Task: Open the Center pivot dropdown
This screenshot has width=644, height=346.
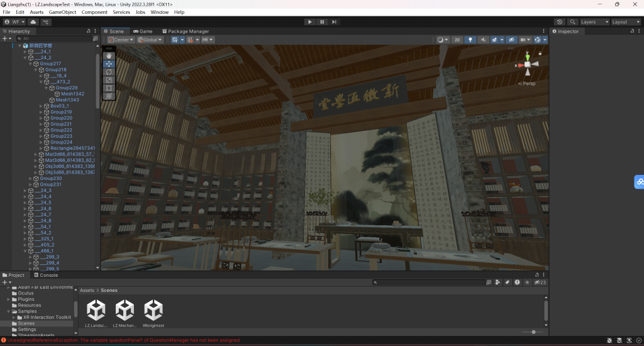Action: (x=121, y=40)
